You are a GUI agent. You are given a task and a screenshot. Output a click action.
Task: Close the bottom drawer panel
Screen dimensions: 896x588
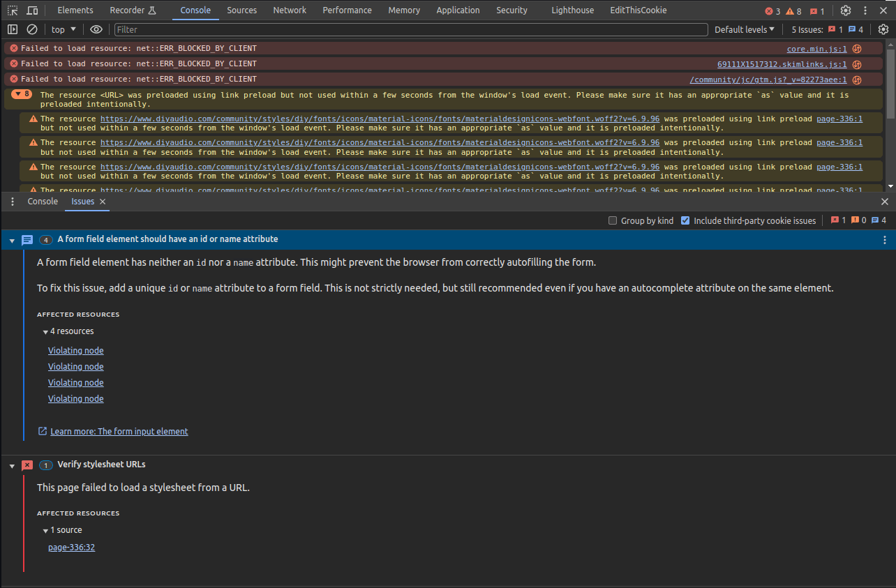coord(885,202)
